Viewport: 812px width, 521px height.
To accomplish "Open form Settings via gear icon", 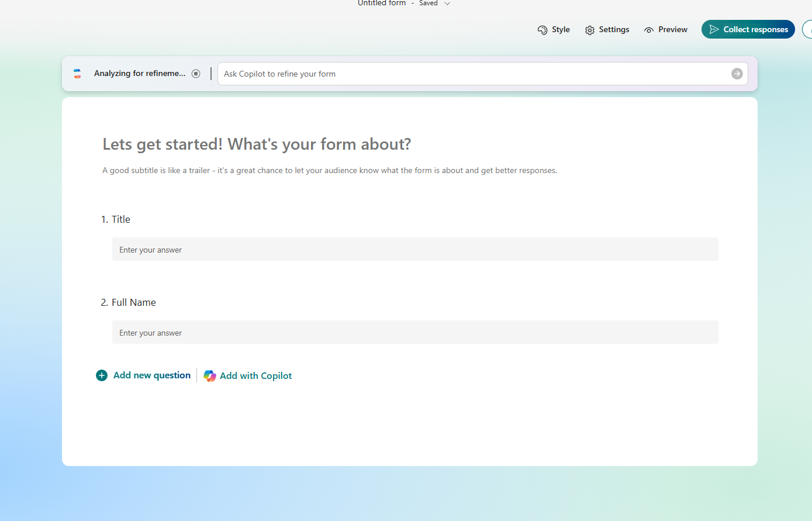I will pos(590,30).
